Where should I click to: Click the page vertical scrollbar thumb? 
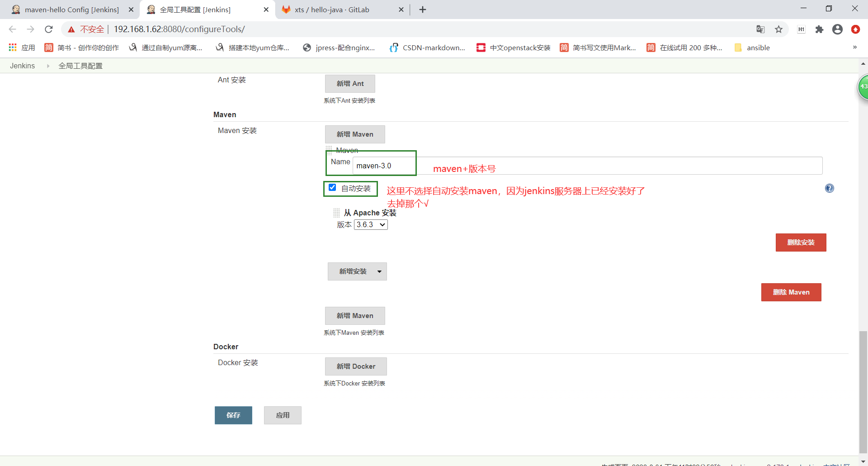863,391
